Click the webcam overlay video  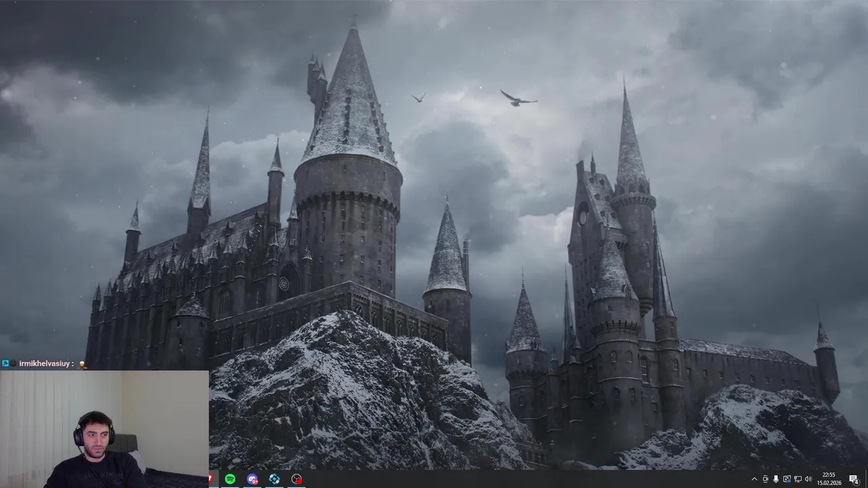pos(104,429)
